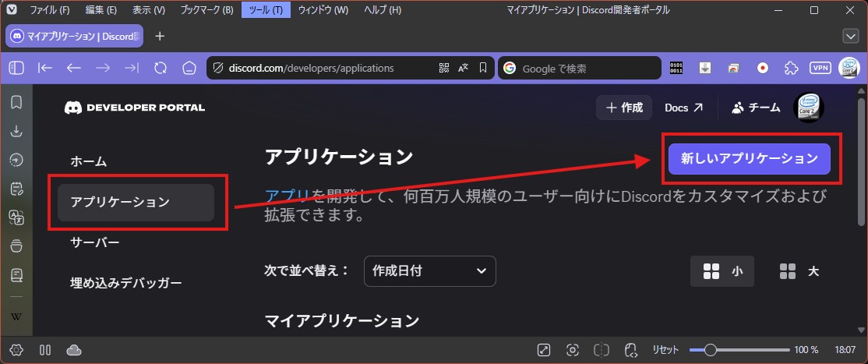Translate the page via address bar icon

(464, 68)
